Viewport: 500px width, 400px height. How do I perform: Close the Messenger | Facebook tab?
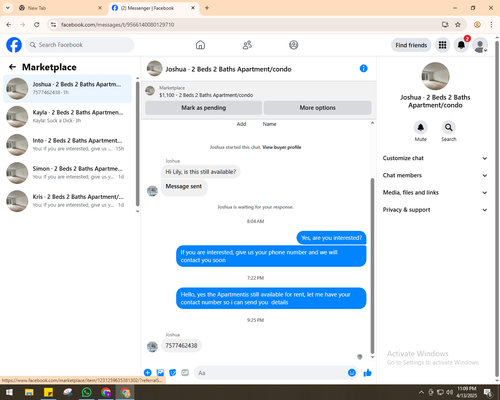coord(193,8)
